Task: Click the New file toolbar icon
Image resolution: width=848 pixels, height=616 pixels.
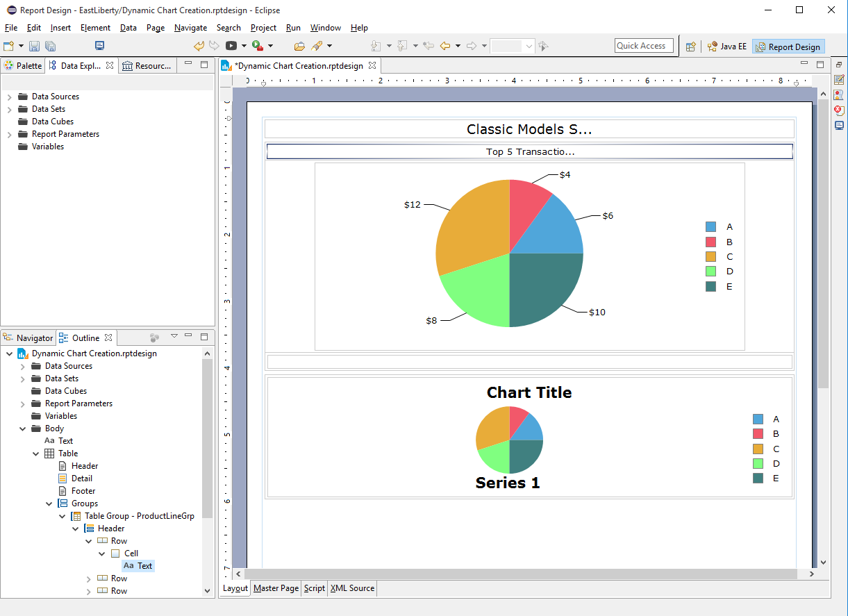Action: tap(9, 46)
